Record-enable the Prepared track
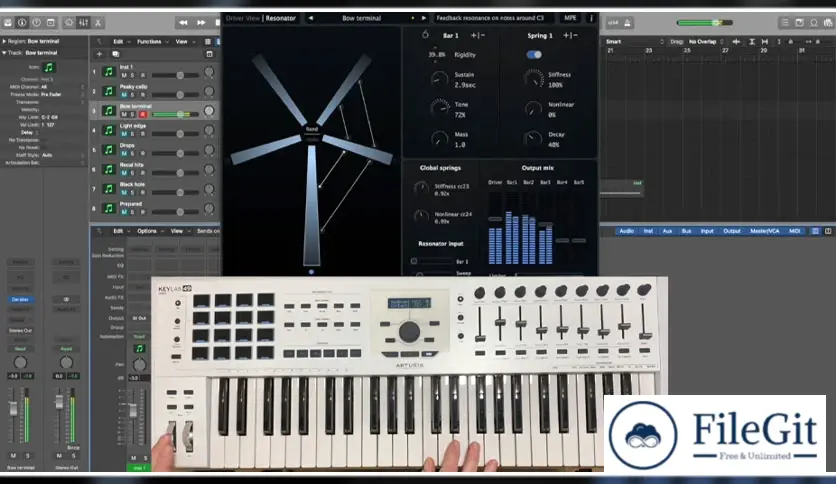 click(x=142, y=212)
